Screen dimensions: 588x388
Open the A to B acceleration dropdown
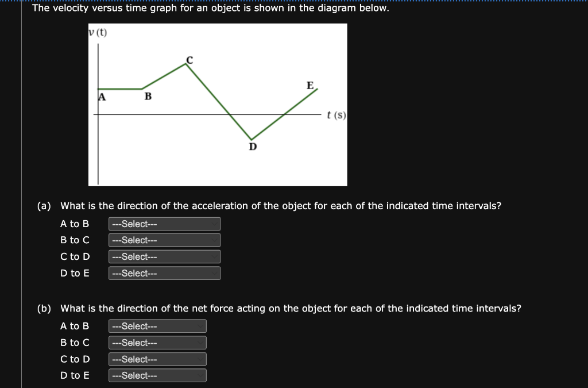point(164,224)
